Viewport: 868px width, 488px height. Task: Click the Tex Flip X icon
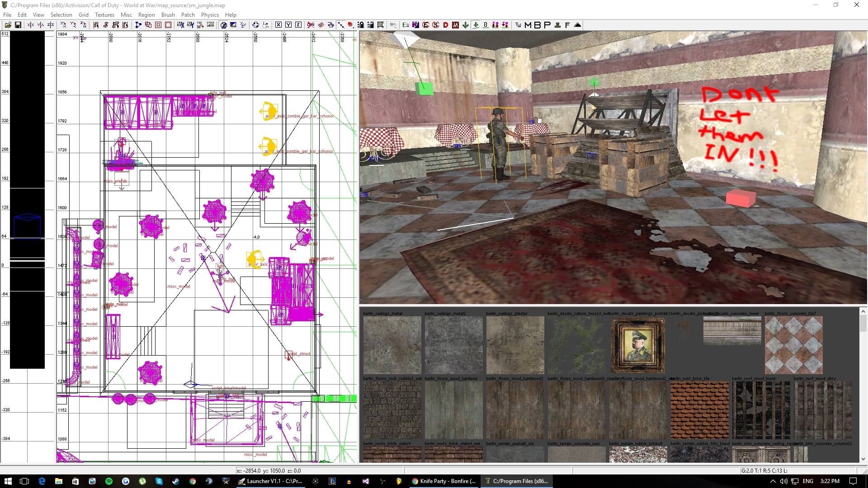coord(181,25)
